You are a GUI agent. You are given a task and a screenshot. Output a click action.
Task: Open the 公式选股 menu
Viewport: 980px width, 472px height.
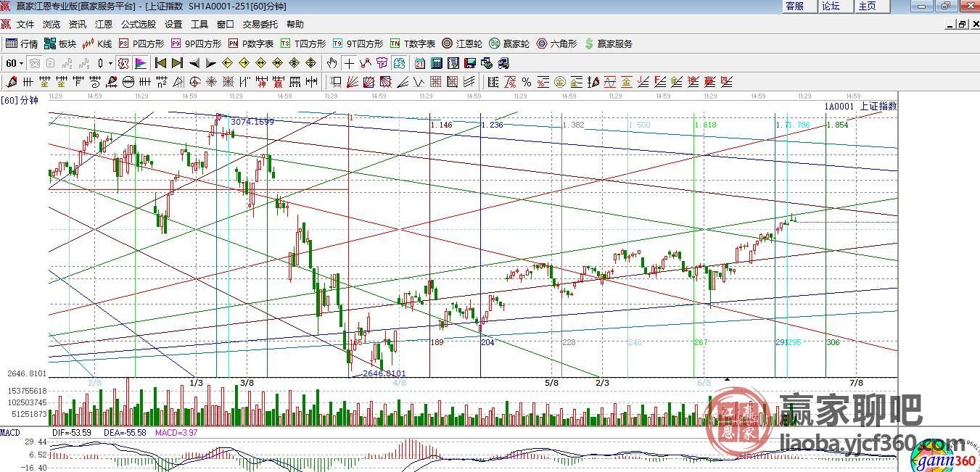point(139,24)
